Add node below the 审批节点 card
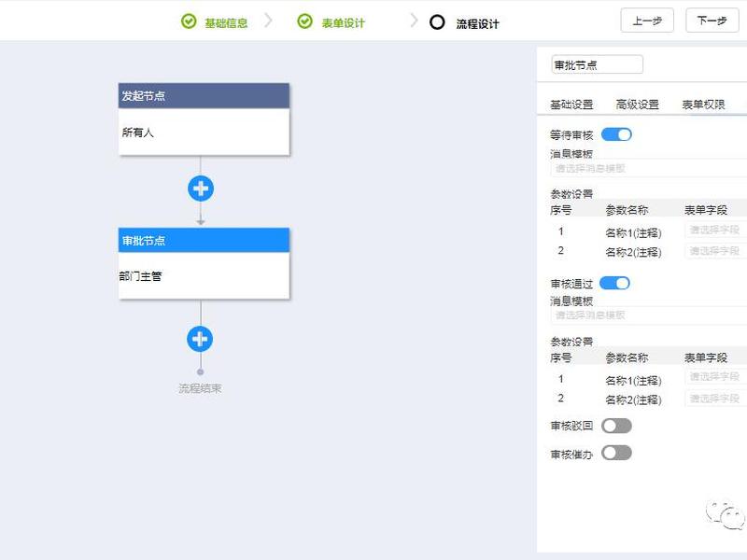Viewport: 747px width, 560px height. [200, 339]
